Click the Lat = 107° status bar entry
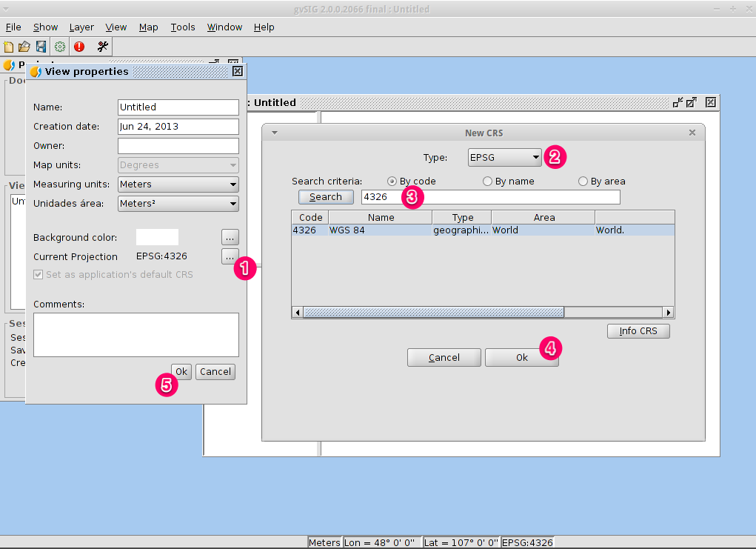 [461, 543]
